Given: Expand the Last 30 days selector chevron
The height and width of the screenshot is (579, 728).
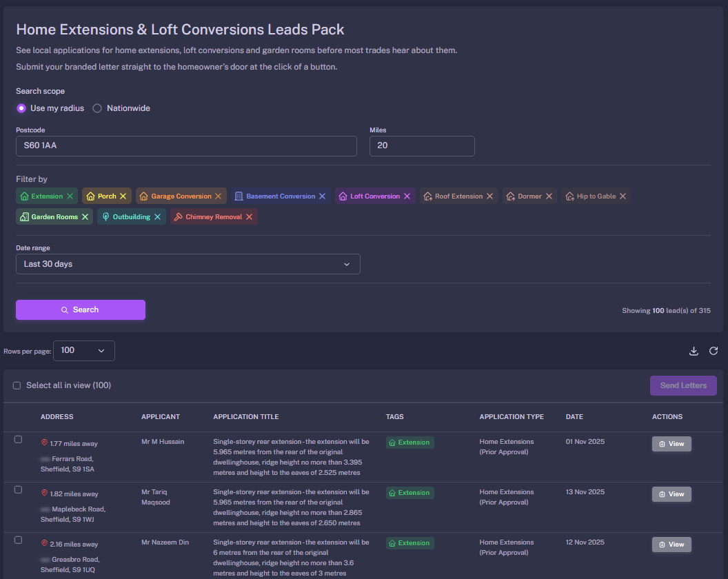Looking at the screenshot, I should [347, 264].
